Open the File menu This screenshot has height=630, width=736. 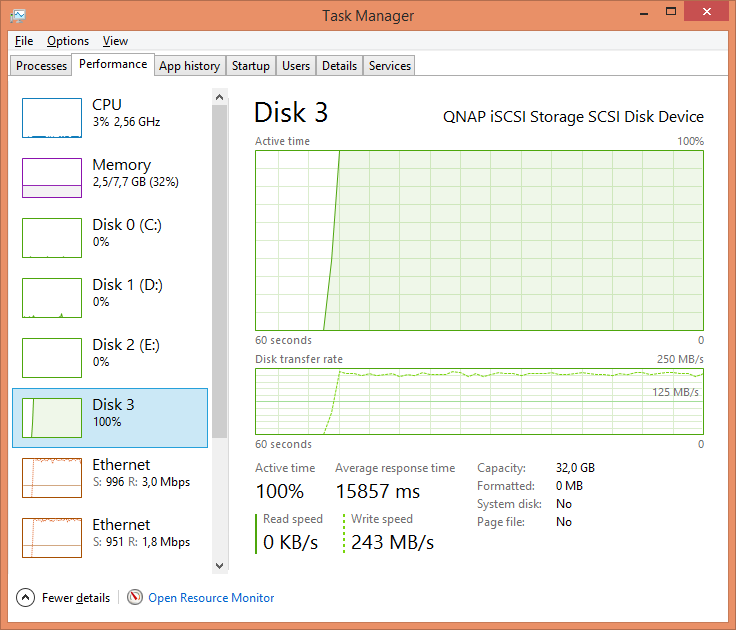click(x=24, y=41)
